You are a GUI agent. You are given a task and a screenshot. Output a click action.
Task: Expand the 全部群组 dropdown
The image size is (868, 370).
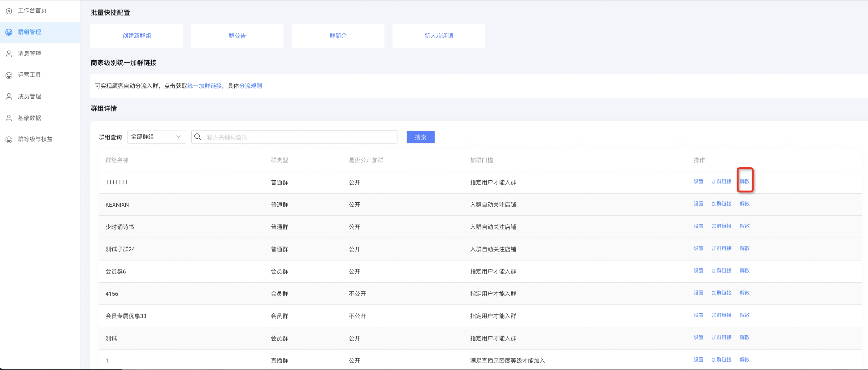(156, 137)
